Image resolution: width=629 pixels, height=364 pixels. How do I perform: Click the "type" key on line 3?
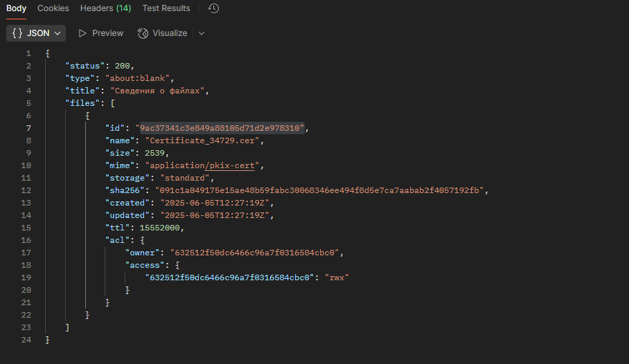(80, 78)
